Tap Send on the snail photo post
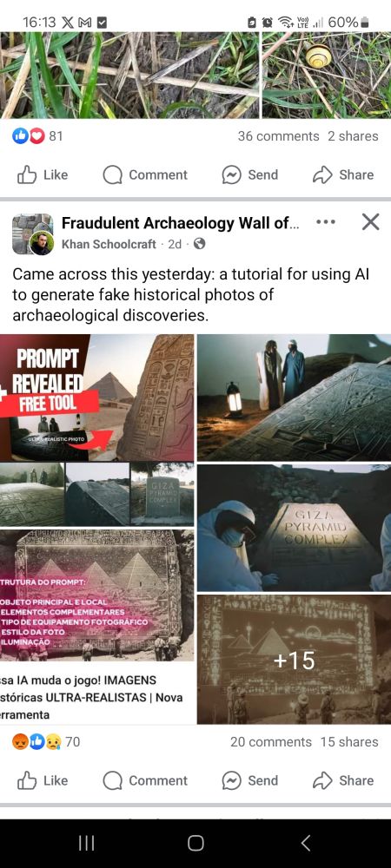Screen dimensions: 391x868 point(249,175)
